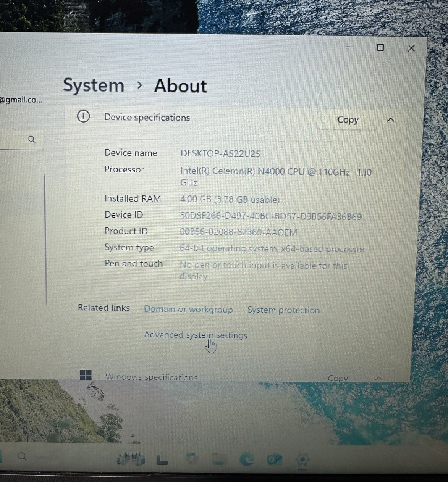Select the 4.00 GB installed RAM value
This screenshot has height=482, width=448.
tap(230, 199)
